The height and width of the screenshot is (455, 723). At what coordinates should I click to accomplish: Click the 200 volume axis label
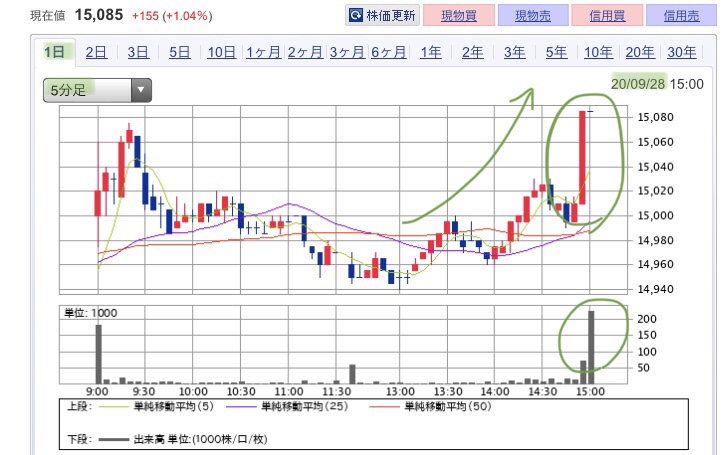point(646,319)
